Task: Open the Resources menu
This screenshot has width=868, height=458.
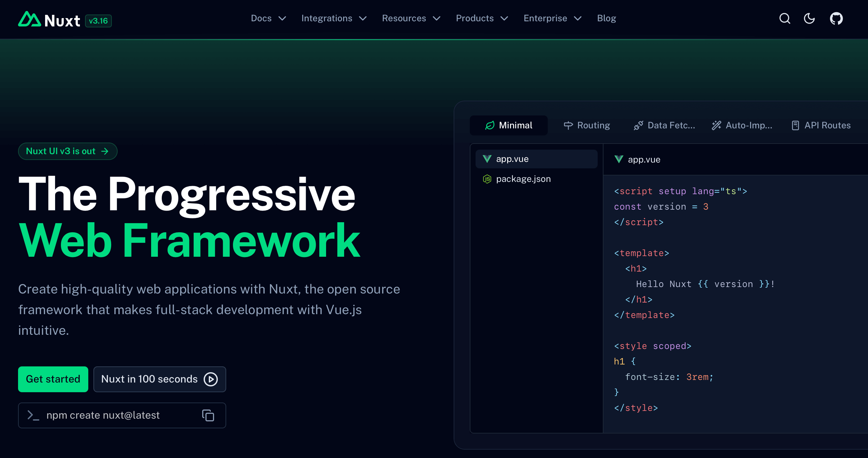Action: pyautogui.click(x=411, y=18)
